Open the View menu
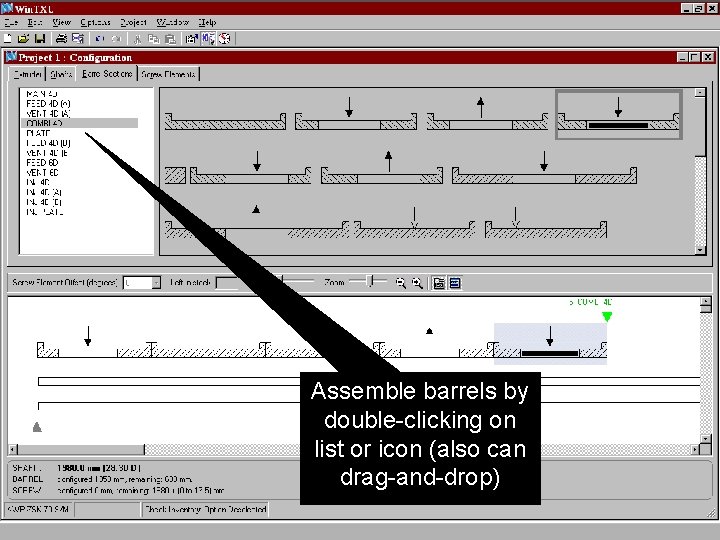720x540 pixels. pos(61,22)
